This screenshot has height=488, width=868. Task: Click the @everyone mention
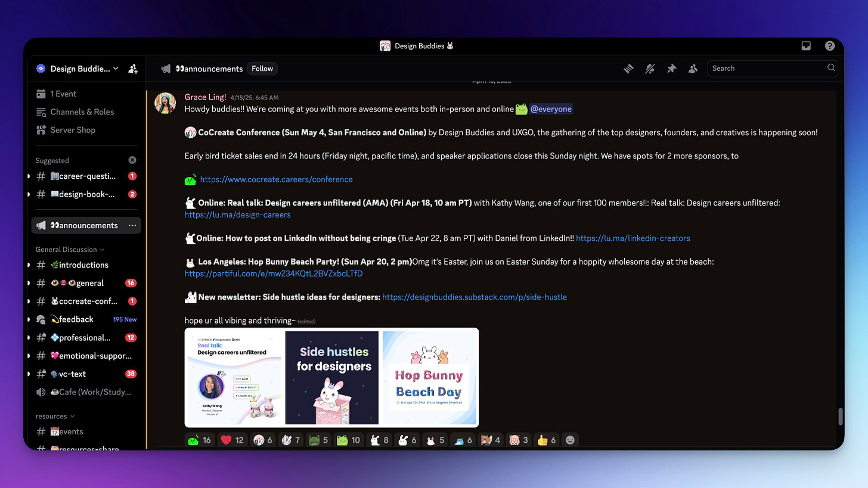(x=551, y=109)
